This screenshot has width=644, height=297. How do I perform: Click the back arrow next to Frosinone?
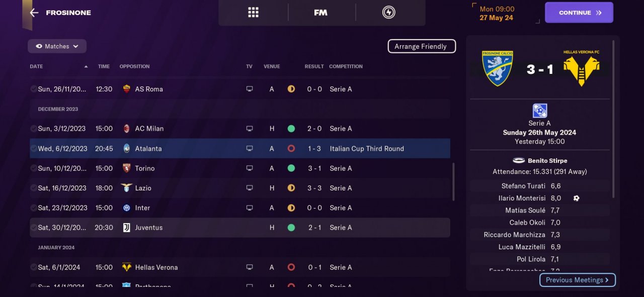(34, 13)
